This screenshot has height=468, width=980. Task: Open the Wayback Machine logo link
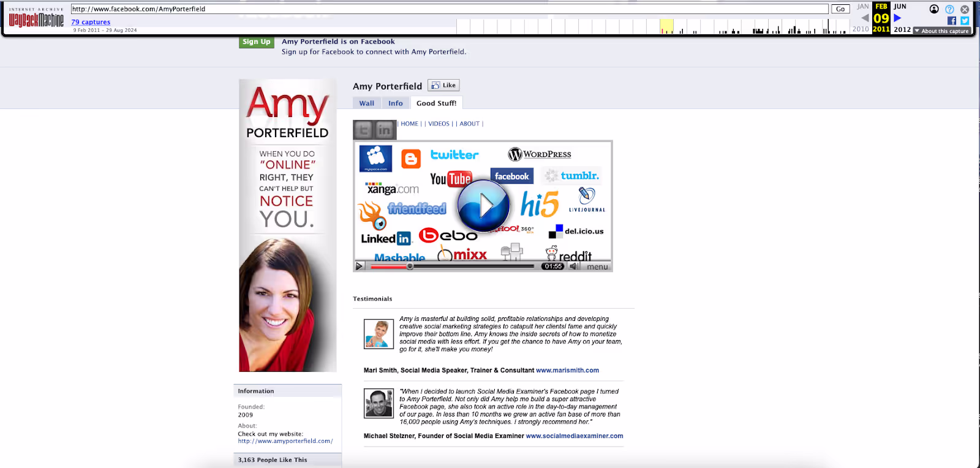pos(36,18)
